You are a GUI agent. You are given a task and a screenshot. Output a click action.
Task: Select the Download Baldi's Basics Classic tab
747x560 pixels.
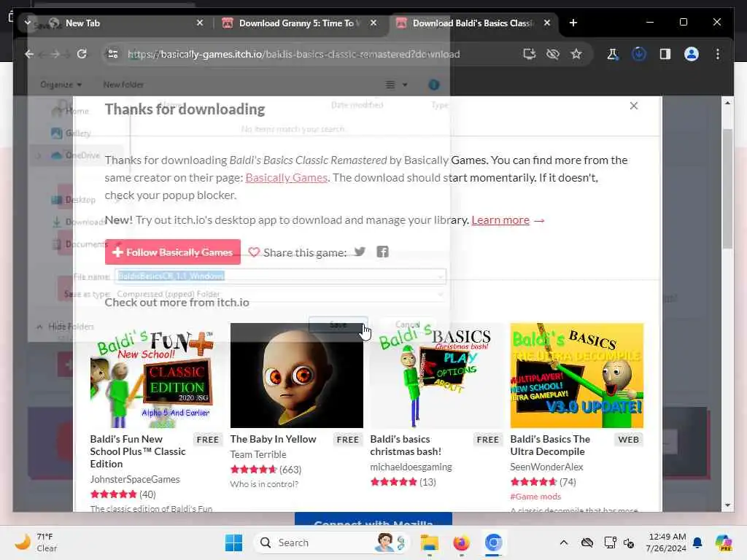[x=472, y=23]
